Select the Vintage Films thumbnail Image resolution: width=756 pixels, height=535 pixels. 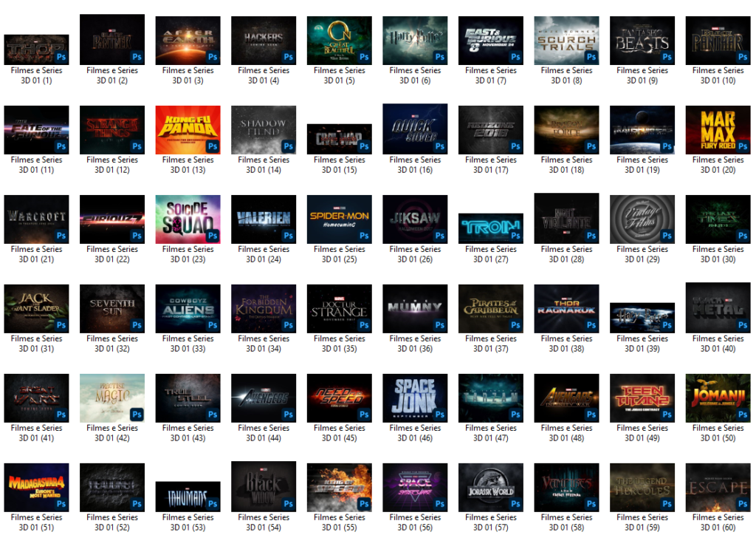click(x=642, y=219)
